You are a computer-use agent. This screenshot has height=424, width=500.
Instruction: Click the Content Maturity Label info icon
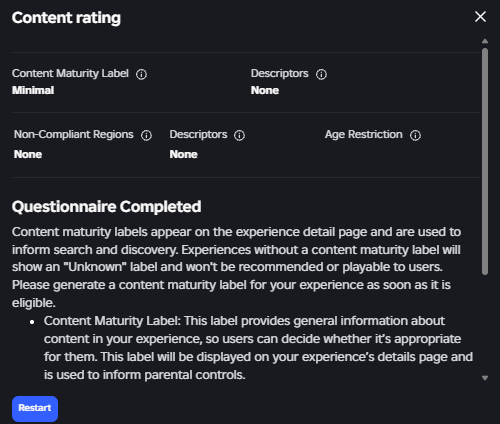click(141, 74)
